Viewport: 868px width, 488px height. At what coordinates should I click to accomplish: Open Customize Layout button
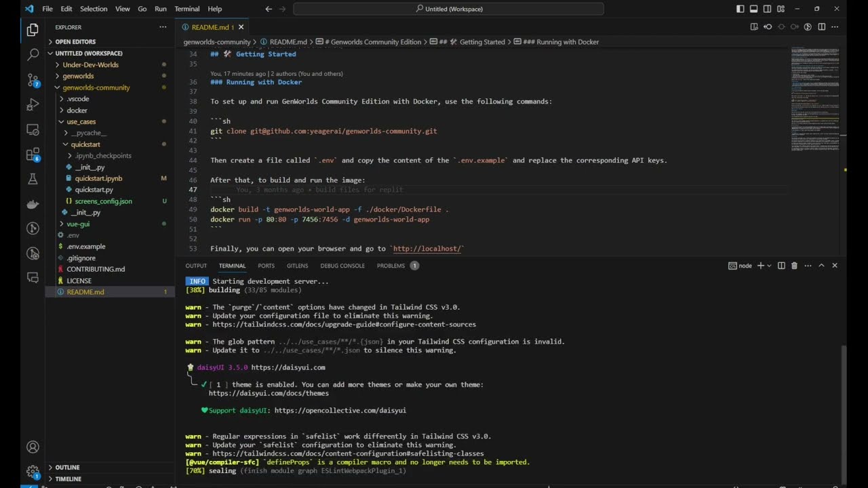(781, 9)
